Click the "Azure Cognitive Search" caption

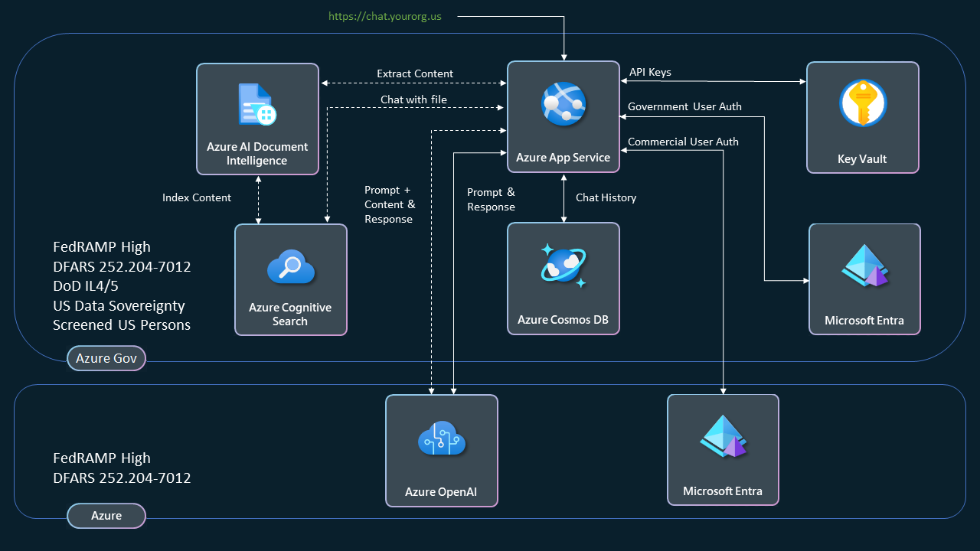pos(290,315)
